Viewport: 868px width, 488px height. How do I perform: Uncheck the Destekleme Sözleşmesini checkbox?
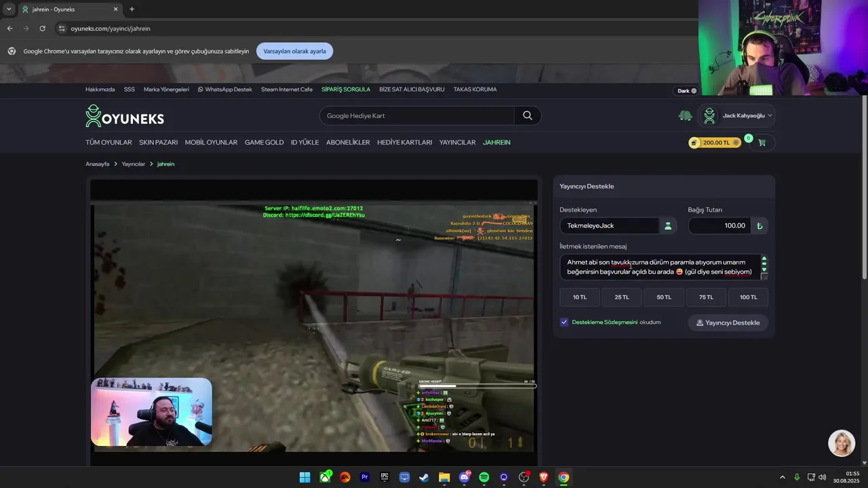(564, 323)
